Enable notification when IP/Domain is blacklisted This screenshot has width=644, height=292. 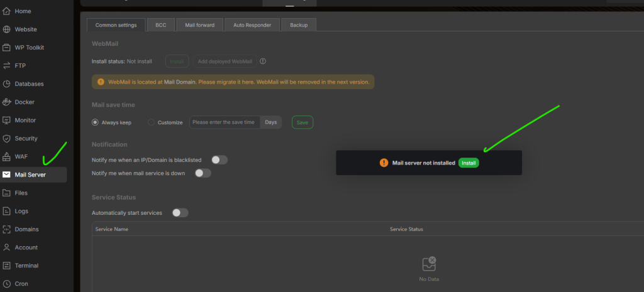pyautogui.click(x=219, y=160)
